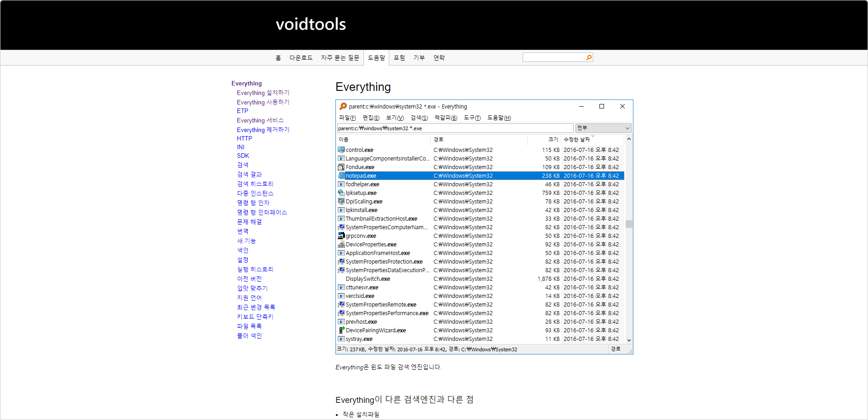Click the Everything search box containing parent:c:
868x420 pixels.
(455, 128)
